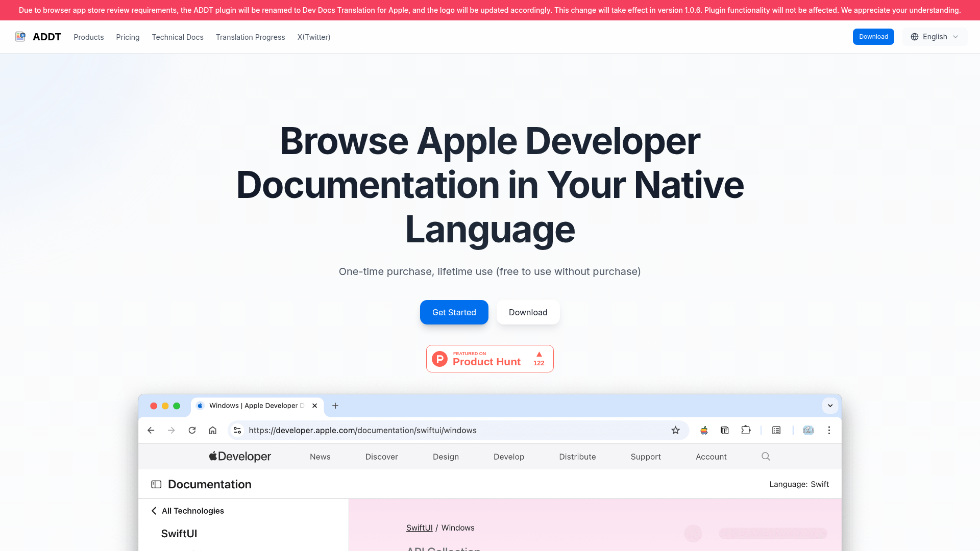Click the ADDT logo icon
The width and height of the screenshot is (980, 551).
tap(20, 37)
